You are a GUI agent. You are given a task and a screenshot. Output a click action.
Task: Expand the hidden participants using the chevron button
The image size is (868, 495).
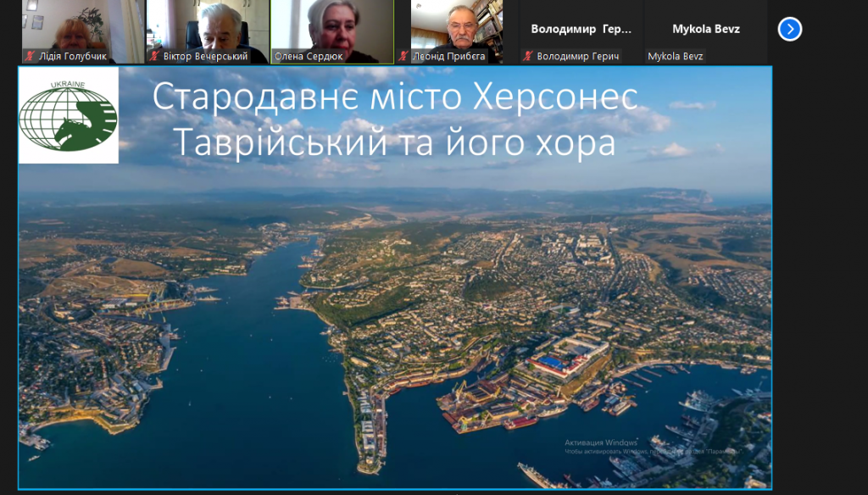pyautogui.click(x=789, y=29)
